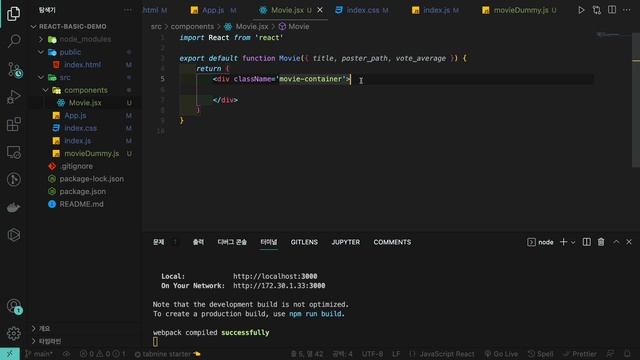Open the JUPYTER panel tab
This screenshot has width=640, height=360.
[346, 242]
